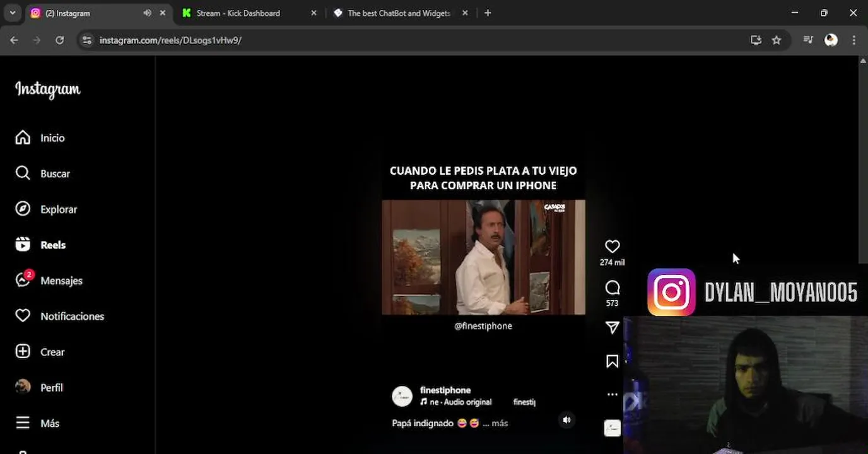Open the tab search dropdown arrow
868x454 pixels.
[x=12, y=13]
